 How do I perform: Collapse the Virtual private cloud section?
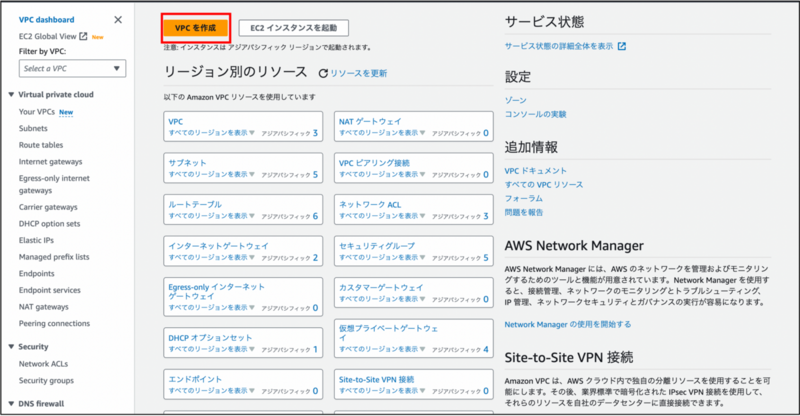11,94
